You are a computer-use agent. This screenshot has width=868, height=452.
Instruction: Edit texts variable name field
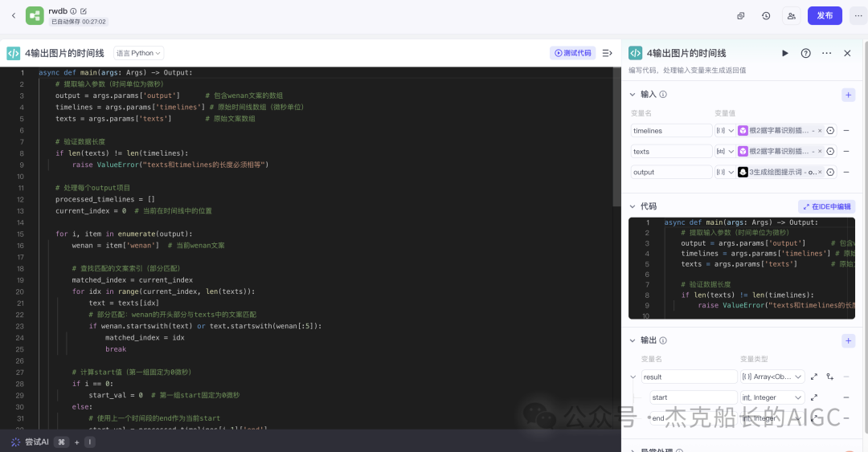(x=671, y=152)
